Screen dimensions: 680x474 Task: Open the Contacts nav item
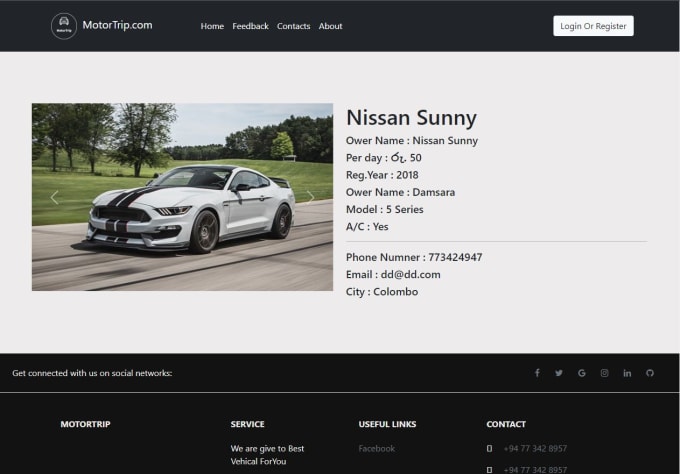pyautogui.click(x=294, y=26)
